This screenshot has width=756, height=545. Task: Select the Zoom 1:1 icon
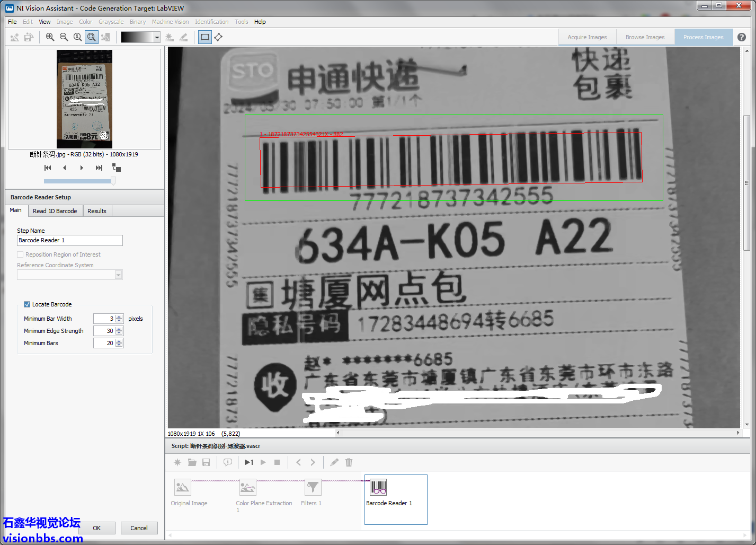(77, 37)
